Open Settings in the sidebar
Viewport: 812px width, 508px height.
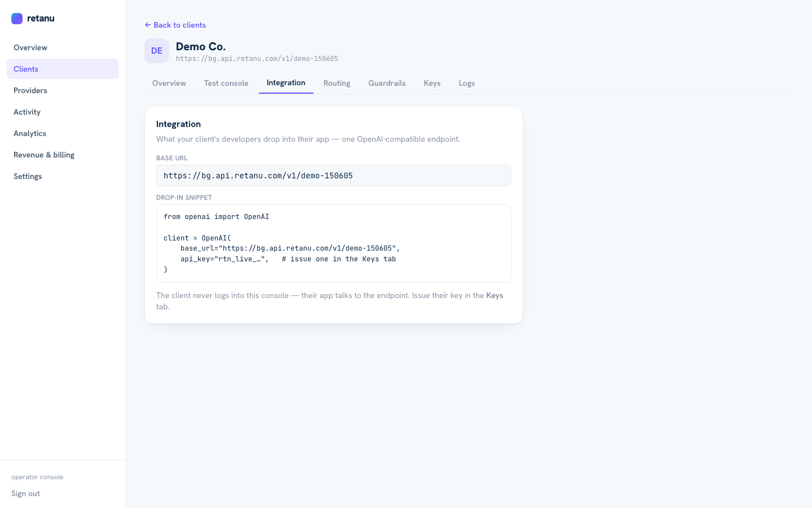[63, 176]
